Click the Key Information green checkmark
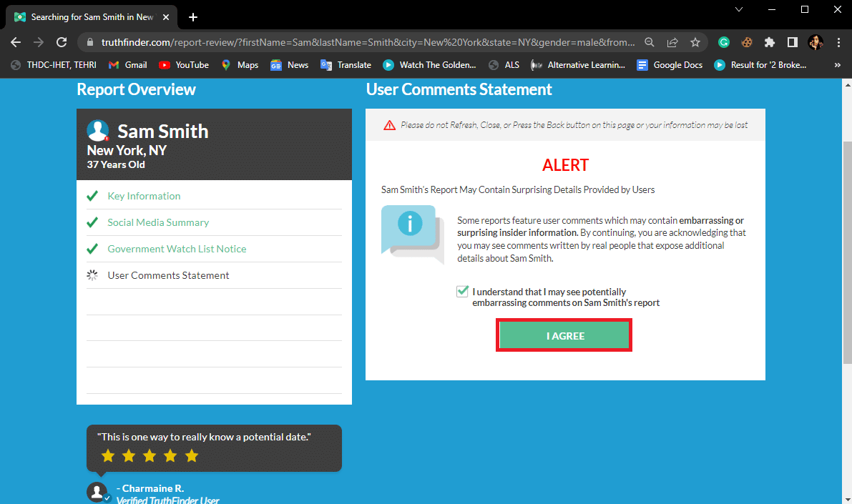 point(92,196)
